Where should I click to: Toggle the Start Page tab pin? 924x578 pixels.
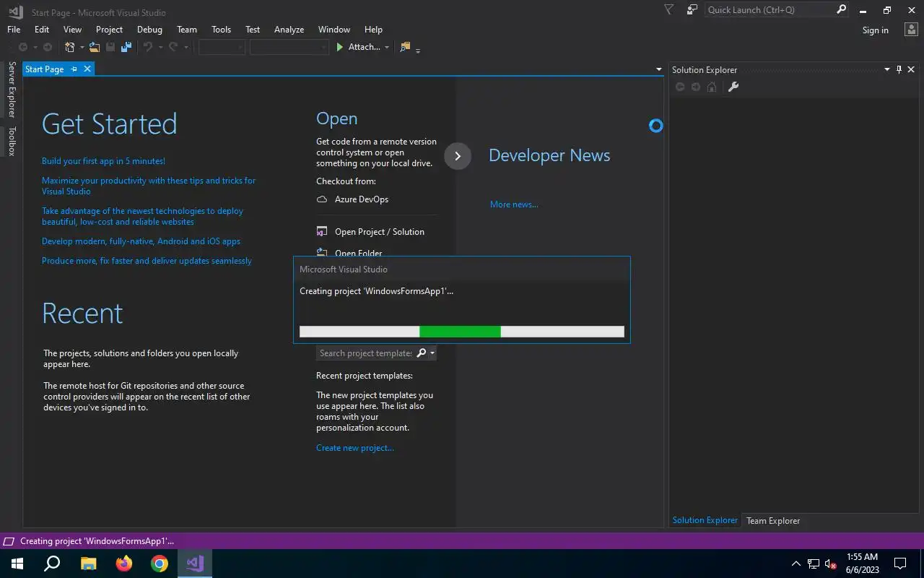click(x=74, y=69)
